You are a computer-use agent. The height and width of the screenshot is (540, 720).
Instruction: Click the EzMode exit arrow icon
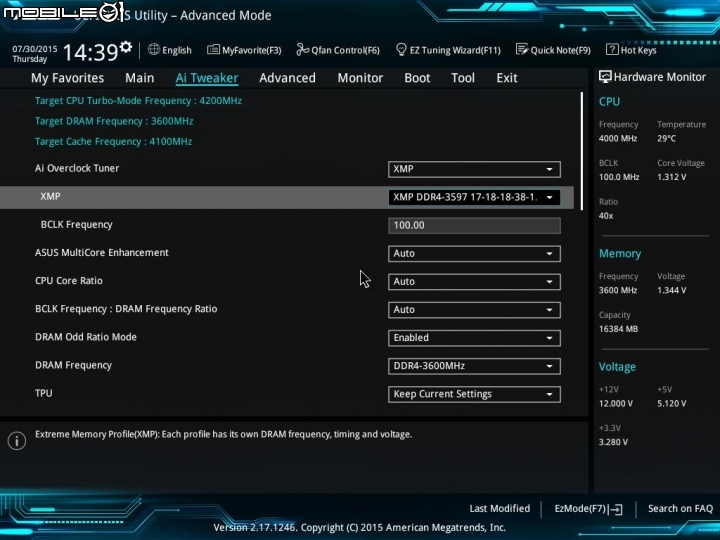coord(616,509)
